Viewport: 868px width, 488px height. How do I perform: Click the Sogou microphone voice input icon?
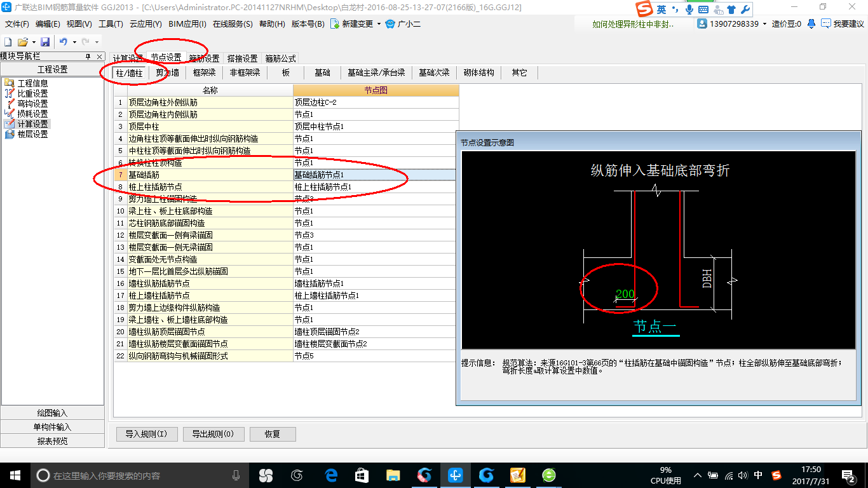pyautogui.click(x=689, y=10)
